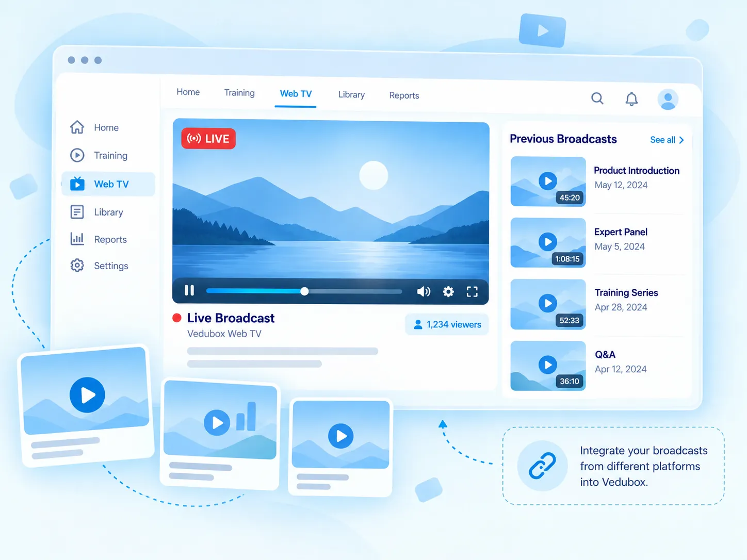Play the Product Introduction broadcast thumbnail
Image resolution: width=747 pixels, height=560 pixels.
click(548, 182)
